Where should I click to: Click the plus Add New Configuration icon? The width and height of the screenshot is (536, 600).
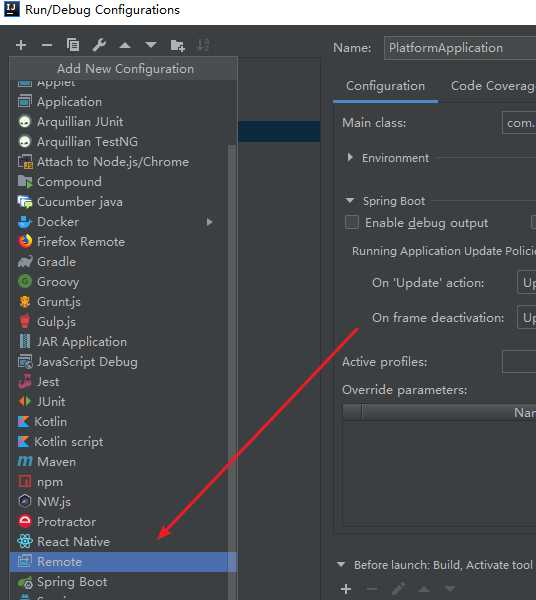tap(21, 45)
